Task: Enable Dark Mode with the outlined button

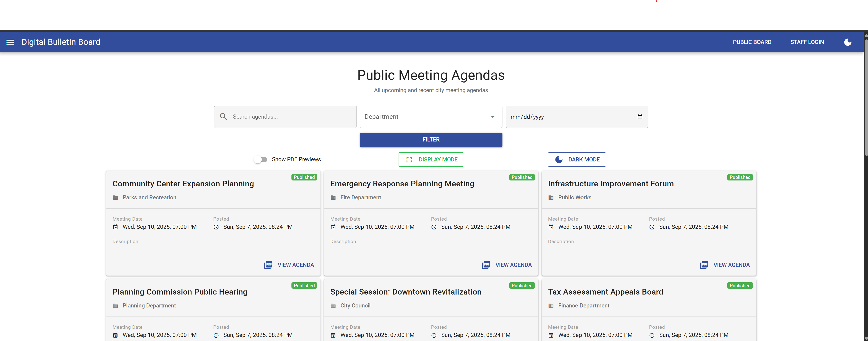Action: [577, 160]
